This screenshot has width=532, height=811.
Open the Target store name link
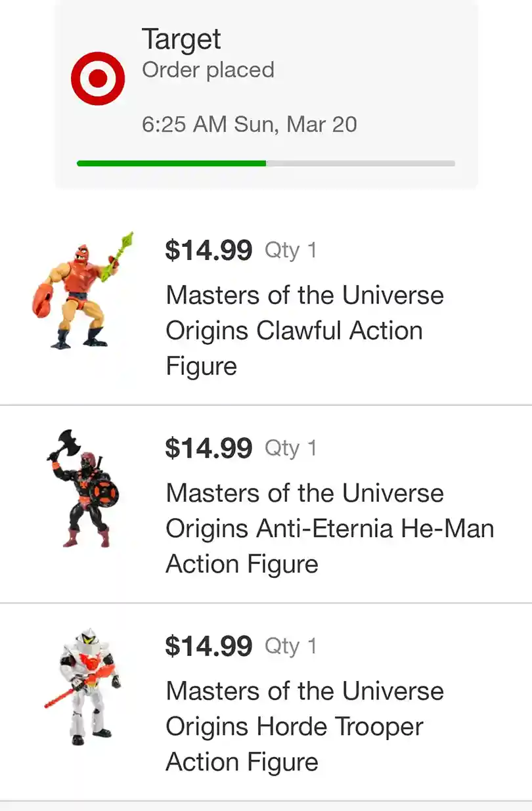coord(181,40)
